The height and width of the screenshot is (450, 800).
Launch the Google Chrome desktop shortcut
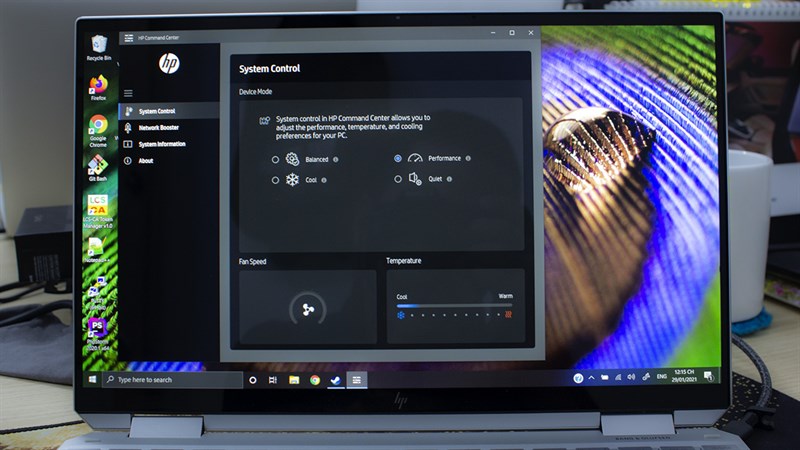click(98, 131)
